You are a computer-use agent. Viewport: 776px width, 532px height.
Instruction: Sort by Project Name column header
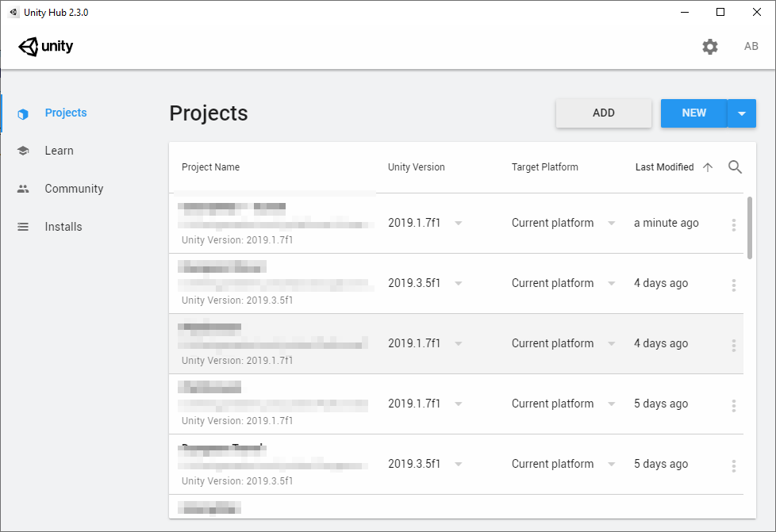[210, 167]
